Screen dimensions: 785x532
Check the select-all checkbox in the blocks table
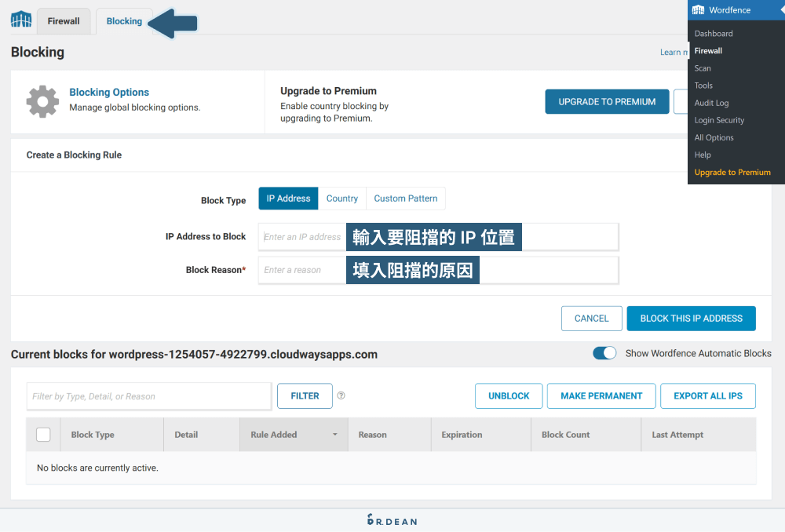coord(43,434)
